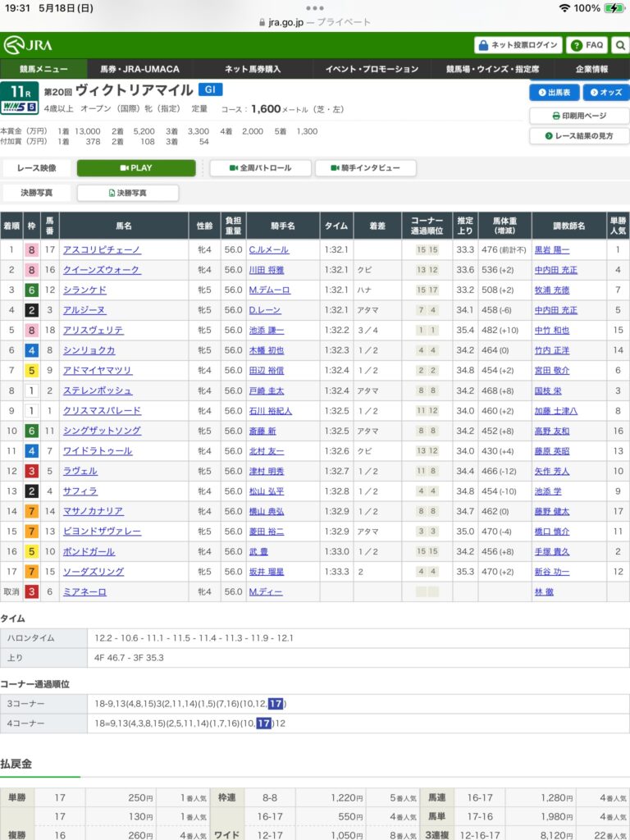
Task: Open the イベント・プロモーション menu
Action: click(x=372, y=69)
